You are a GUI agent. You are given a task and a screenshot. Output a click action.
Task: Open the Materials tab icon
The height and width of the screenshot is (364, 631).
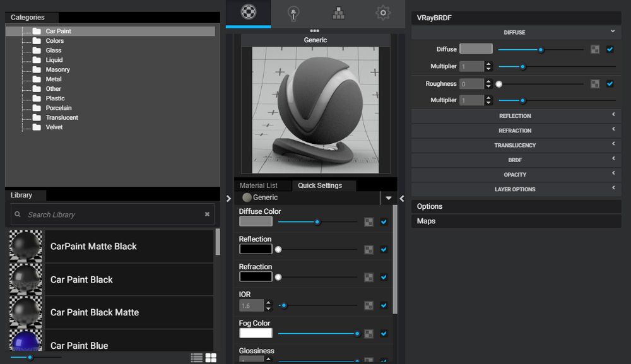point(249,13)
